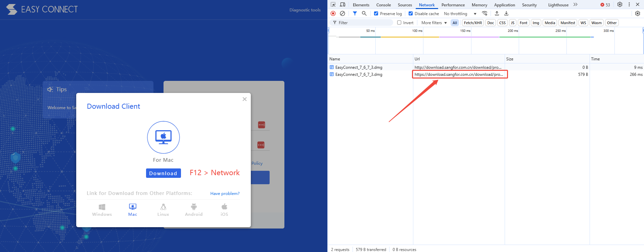This screenshot has height=252, width=644.
Task: Open network conditions wifi icon
Action: 485,13
